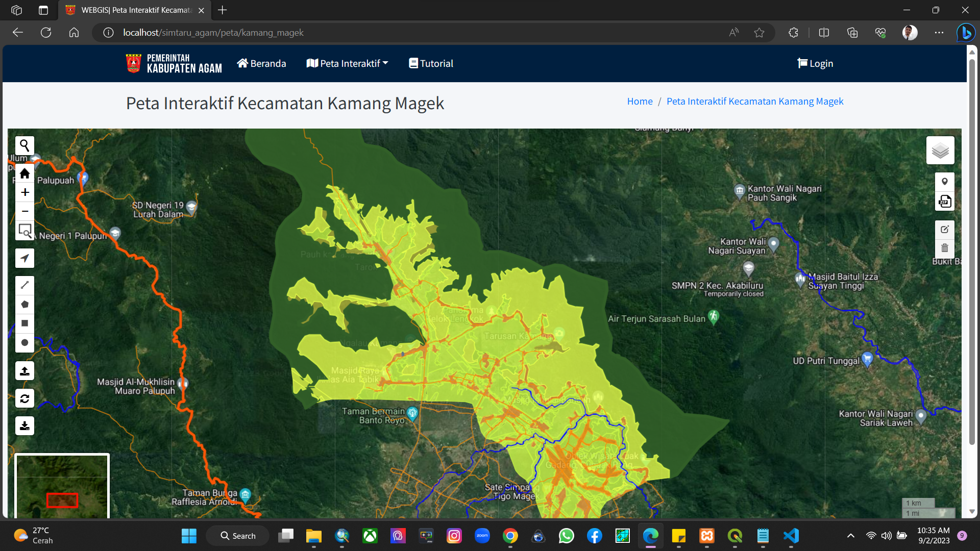
Task: Open File Explorer from taskbar
Action: (x=313, y=536)
